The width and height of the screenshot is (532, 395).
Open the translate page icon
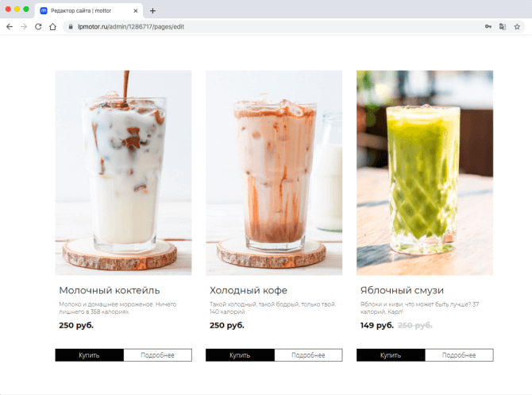pos(503,26)
